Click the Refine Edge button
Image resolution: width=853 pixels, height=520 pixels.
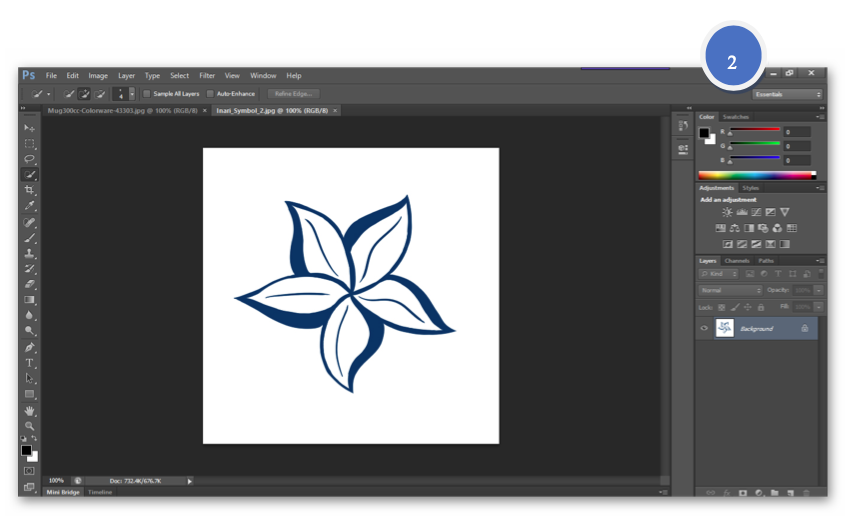[293, 94]
